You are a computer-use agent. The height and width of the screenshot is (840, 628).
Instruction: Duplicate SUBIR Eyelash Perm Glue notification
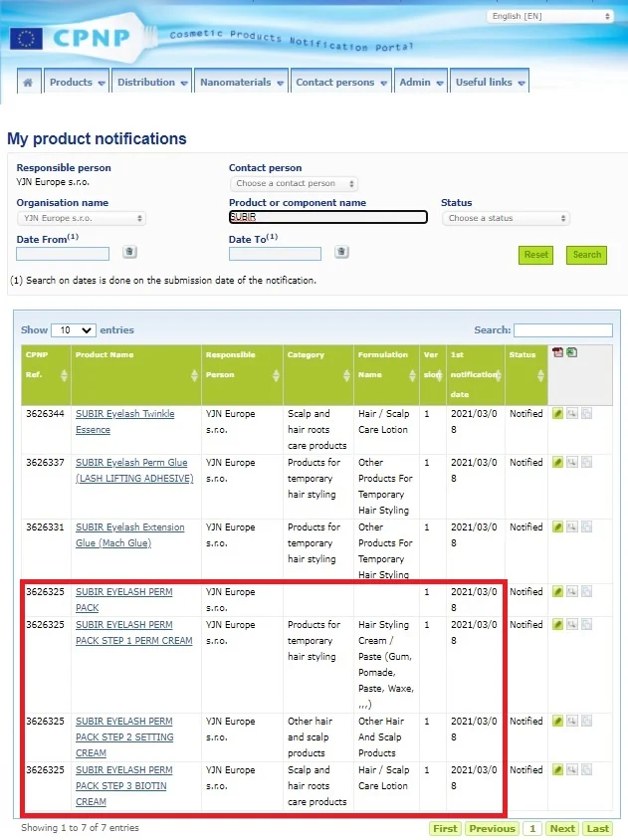click(x=587, y=463)
